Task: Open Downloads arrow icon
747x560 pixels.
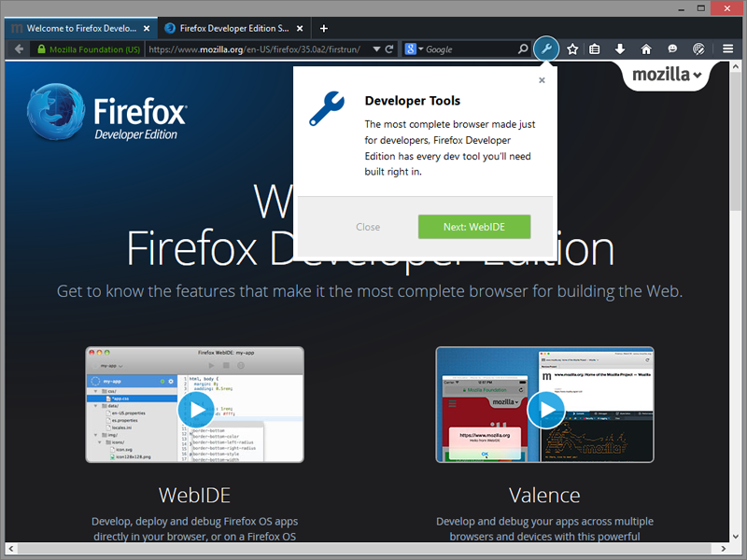Action: coord(620,49)
